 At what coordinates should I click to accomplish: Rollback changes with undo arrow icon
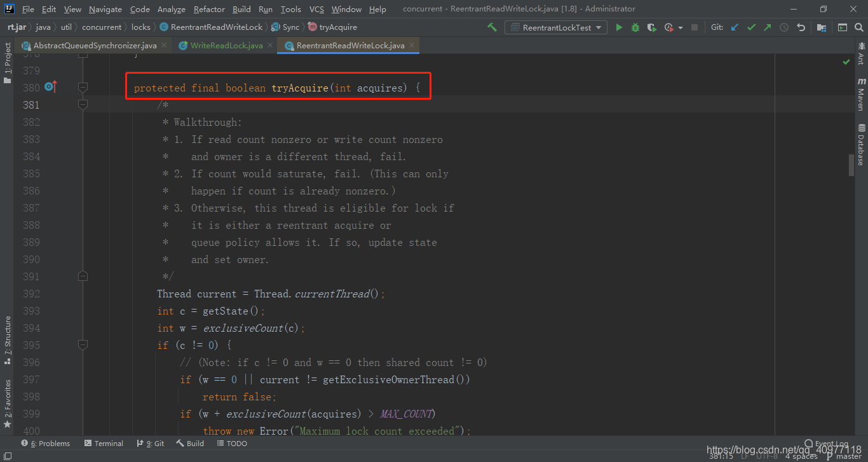tap(801, 27)
